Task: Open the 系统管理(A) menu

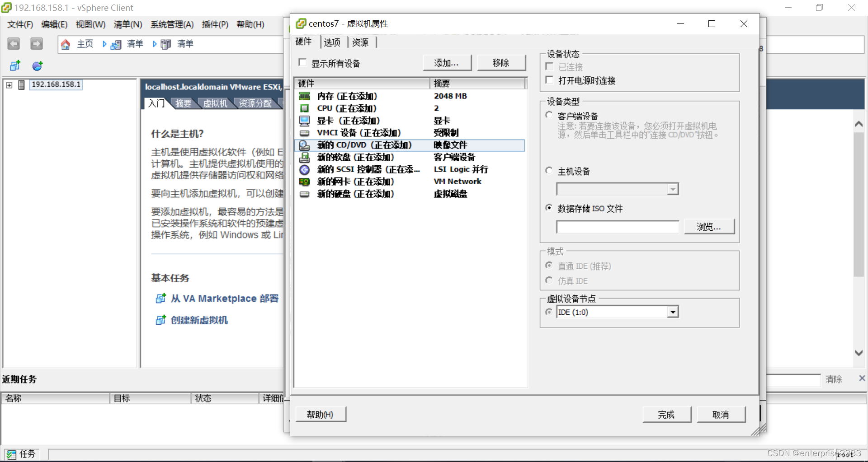Action: point(172,24)
